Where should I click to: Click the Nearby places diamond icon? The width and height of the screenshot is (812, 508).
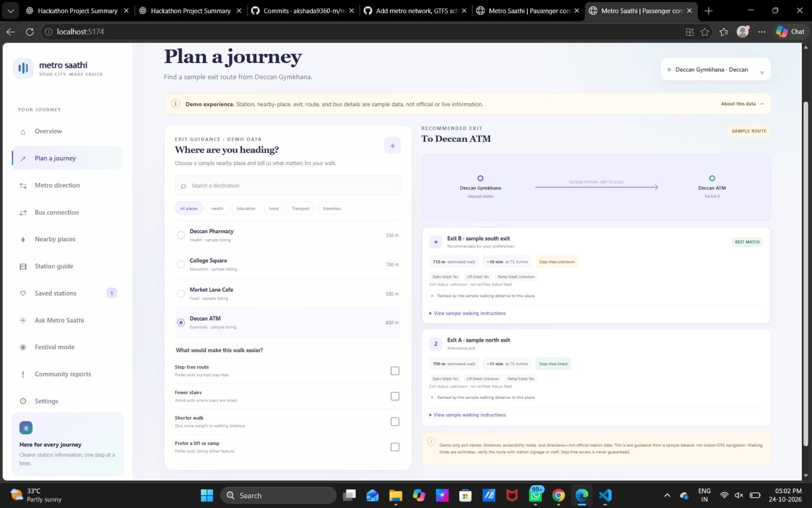pyautogui.click(x=23, y=239)
